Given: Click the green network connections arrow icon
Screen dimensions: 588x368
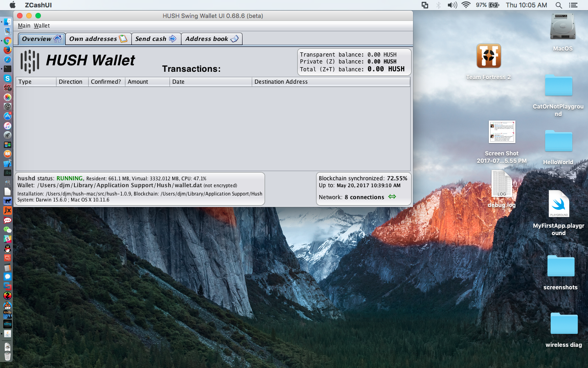Looking at the screenshot, I should pyautogui.click(x=392, y=197).
